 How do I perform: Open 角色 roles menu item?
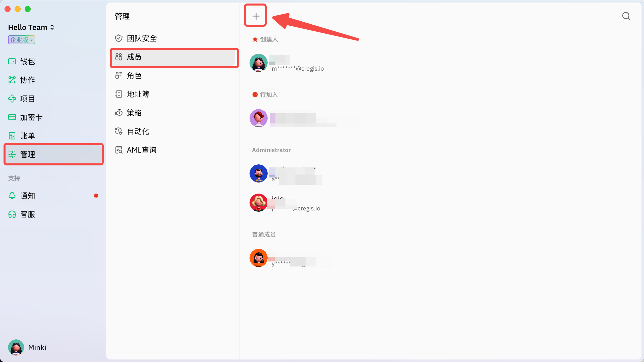(134, 75)
